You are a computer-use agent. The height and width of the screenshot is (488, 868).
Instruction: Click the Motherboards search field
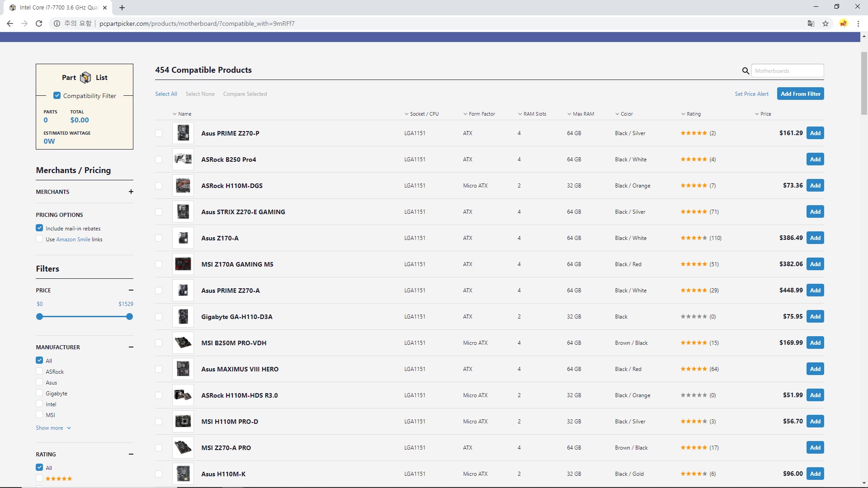pos(788,71)
